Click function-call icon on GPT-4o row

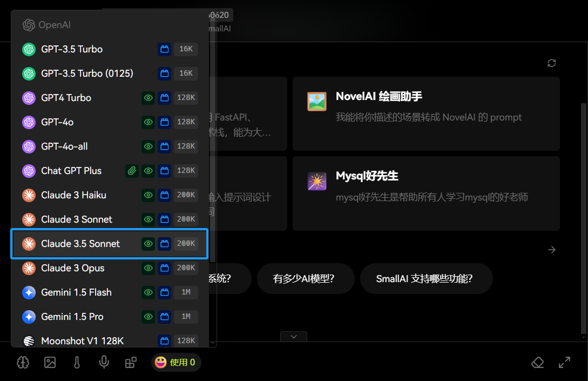click(x=164, y=122)
